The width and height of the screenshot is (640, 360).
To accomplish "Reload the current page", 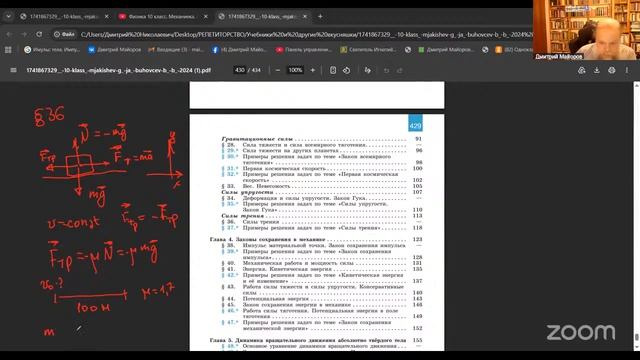I will [39, 34].
